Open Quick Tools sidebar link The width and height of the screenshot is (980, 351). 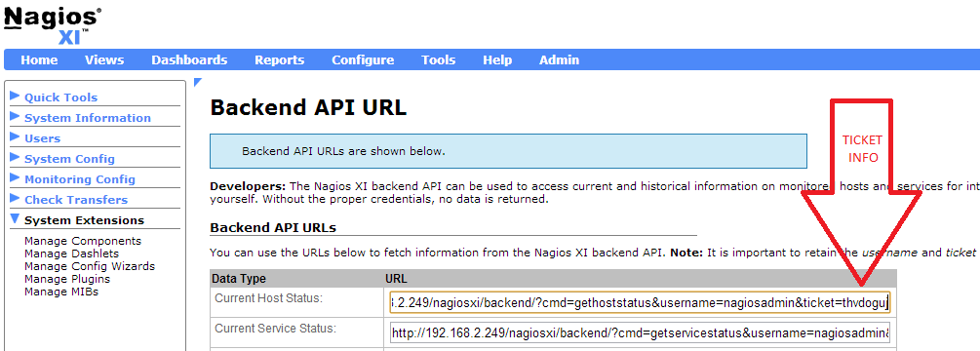pos(60,97)
